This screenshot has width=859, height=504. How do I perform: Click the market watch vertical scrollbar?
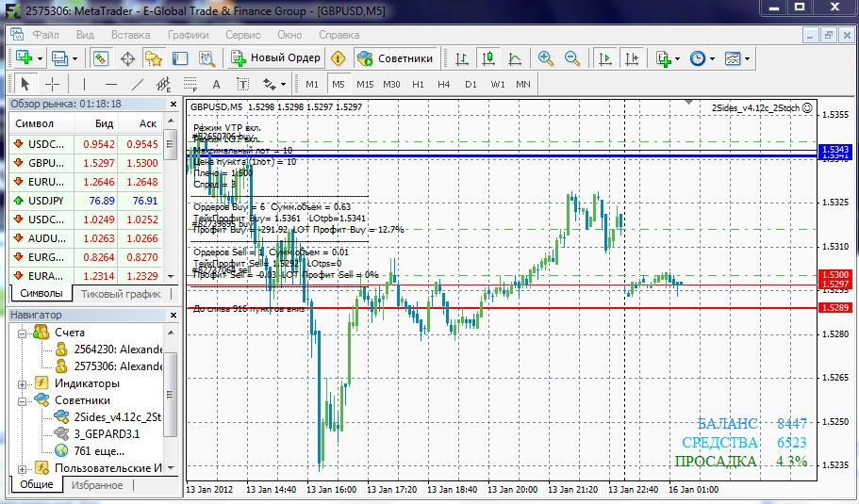coord(171,207)
